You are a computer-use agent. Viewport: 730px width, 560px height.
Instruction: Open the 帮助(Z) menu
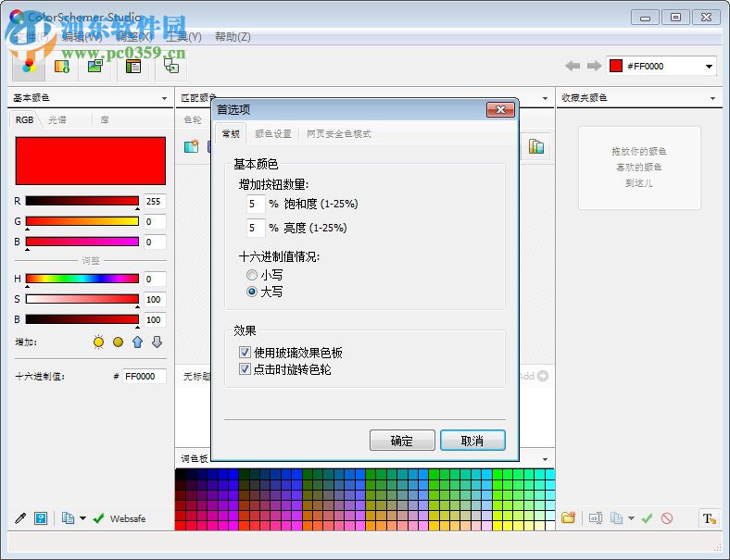233,36
